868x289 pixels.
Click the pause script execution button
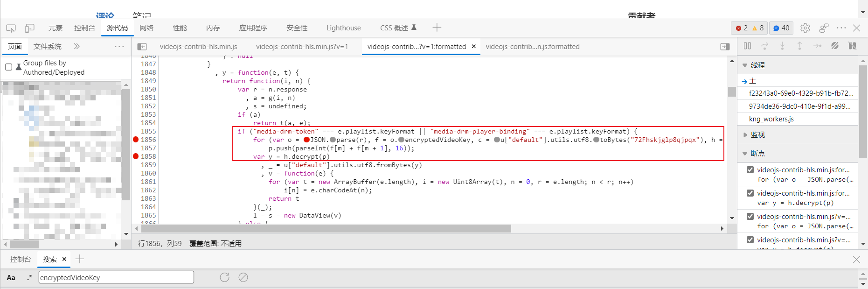point(747,46)
